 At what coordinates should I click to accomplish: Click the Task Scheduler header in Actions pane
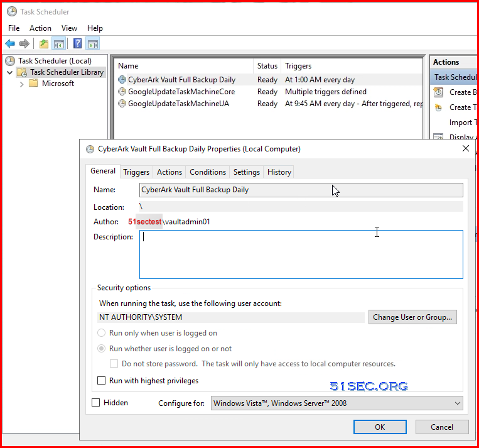[455, 77]
